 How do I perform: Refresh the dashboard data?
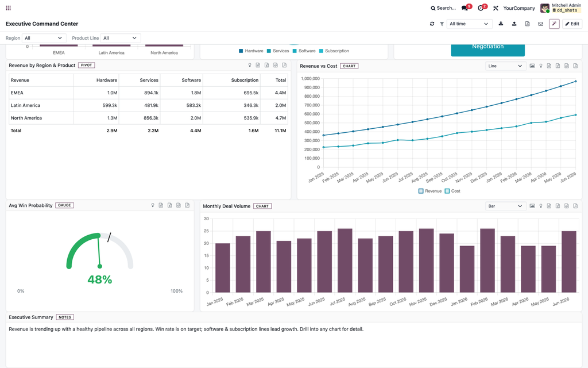pos(432,24)
